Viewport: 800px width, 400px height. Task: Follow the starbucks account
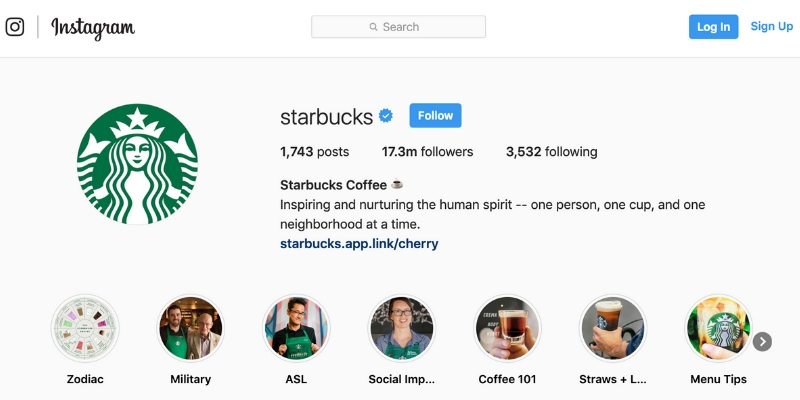pyautogui.click(x=435, y=115)
